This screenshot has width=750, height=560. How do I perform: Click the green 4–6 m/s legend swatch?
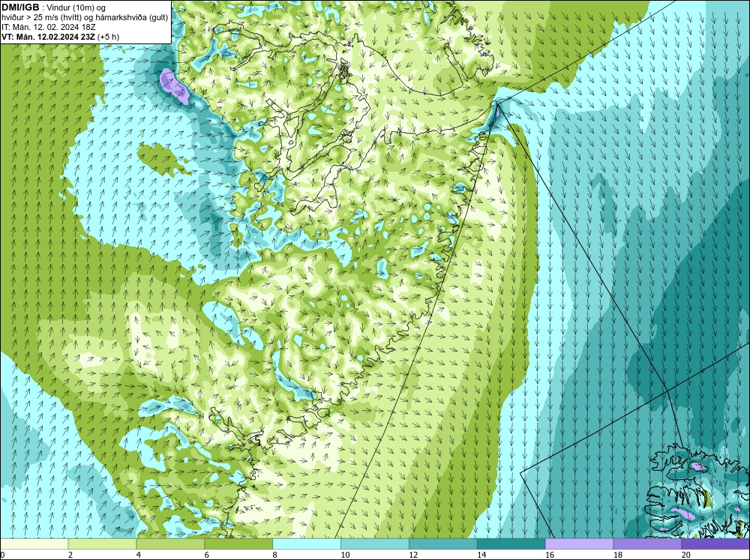click(170, 544)
